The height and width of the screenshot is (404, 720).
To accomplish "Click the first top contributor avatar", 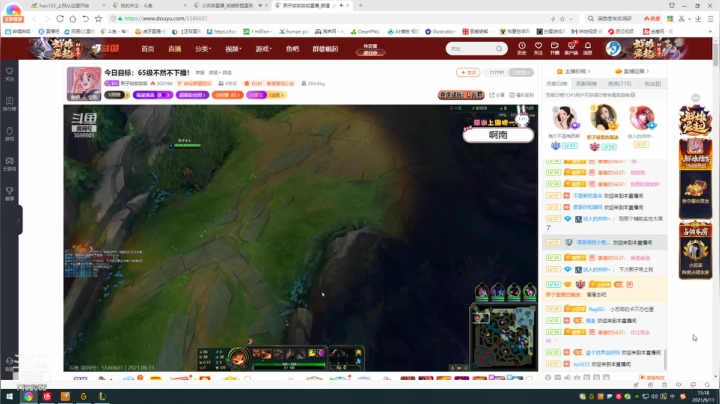I will [x=565, y=118].
